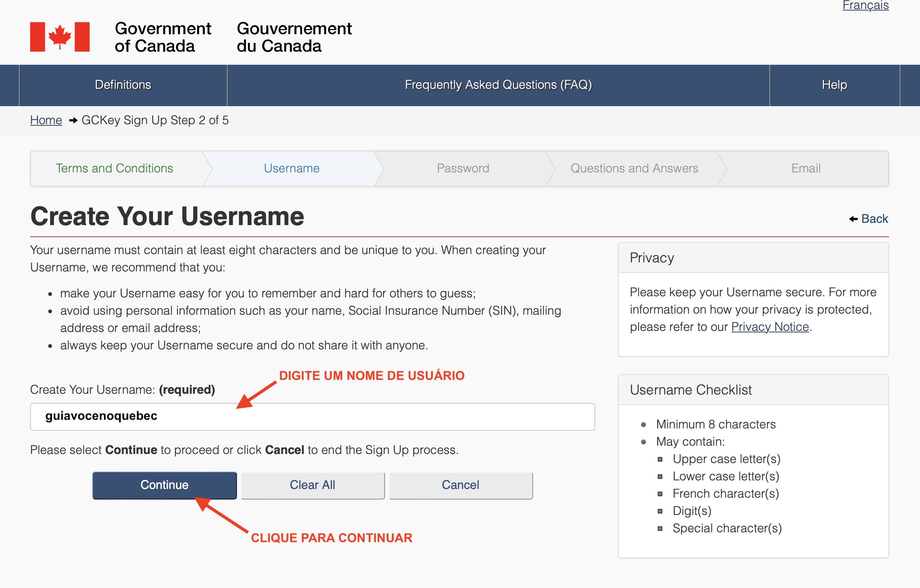Click the Continue button
Screen dimensions: 920x588
pos(164,485)
